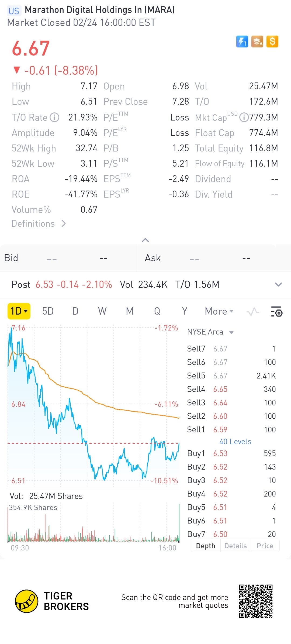Switch to the W weekly chart tab
Viewport: 291px width, 644px height.
102,311
